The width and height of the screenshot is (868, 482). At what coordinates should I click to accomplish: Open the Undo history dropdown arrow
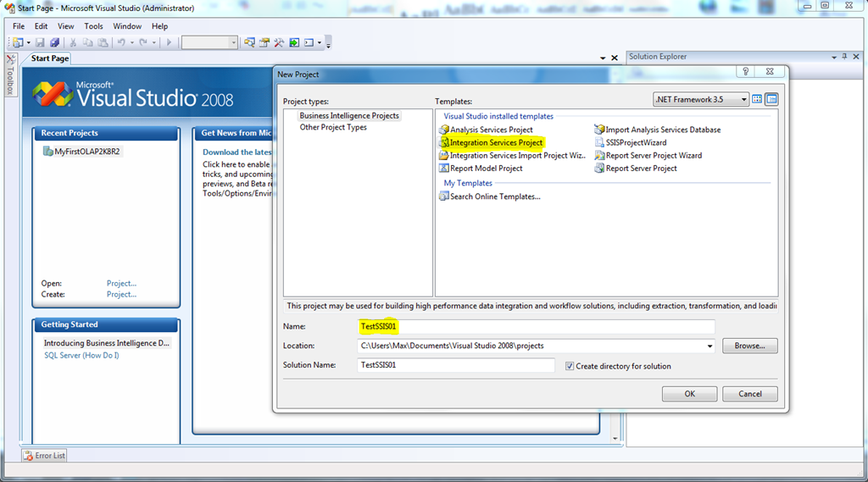tap(131, 42)
